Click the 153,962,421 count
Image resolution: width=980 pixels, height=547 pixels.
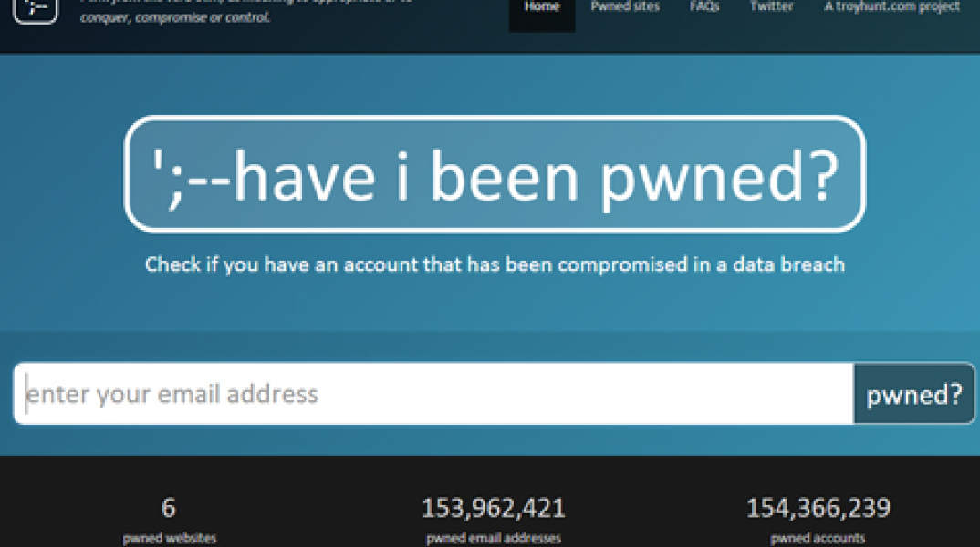pos(494,508)
